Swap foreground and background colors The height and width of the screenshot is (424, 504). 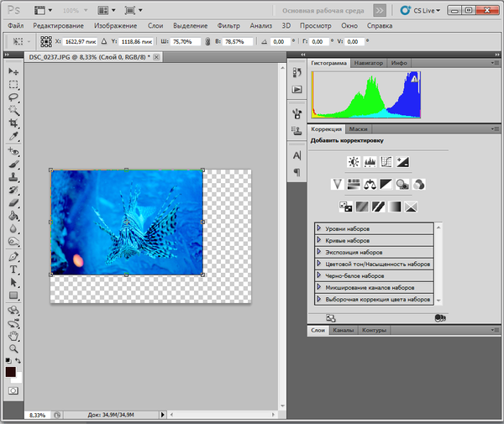18,361
